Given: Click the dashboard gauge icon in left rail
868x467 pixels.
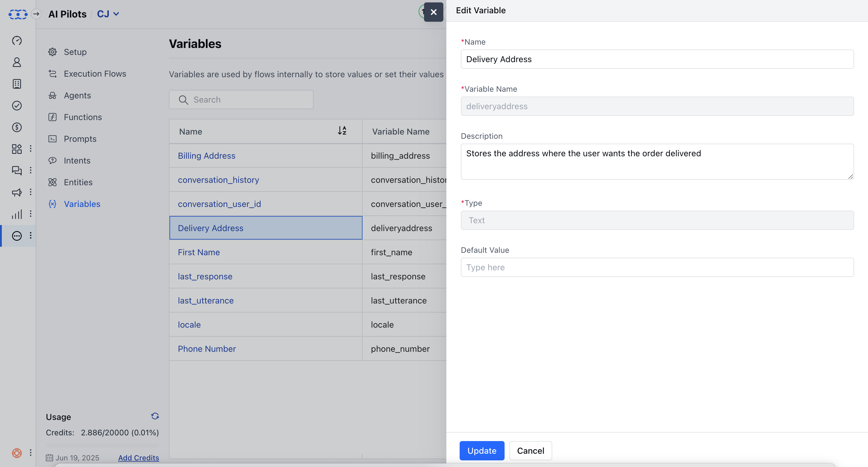Looking at the screenshot, I should 17,41.
